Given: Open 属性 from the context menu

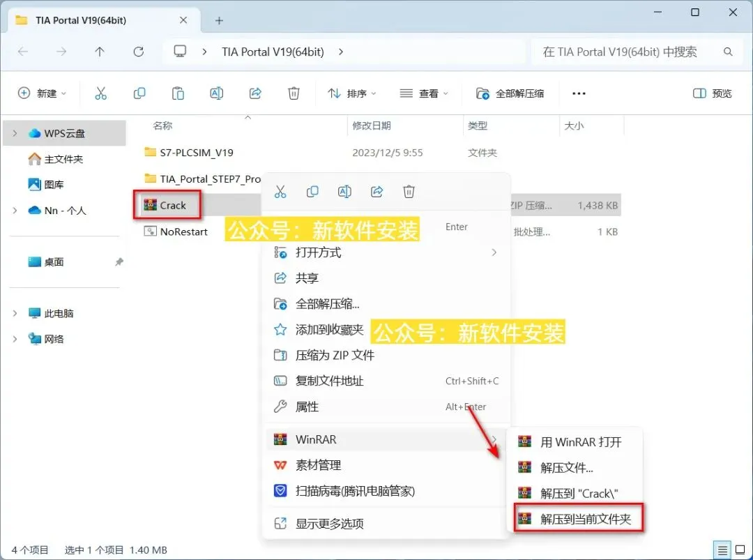Looking at the screenshot, I should 386,407.
